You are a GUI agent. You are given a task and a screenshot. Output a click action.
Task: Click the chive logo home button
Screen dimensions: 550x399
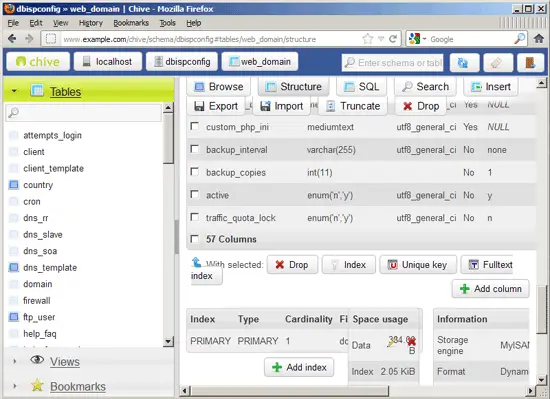pyautogui.click(x=38, y=62)
